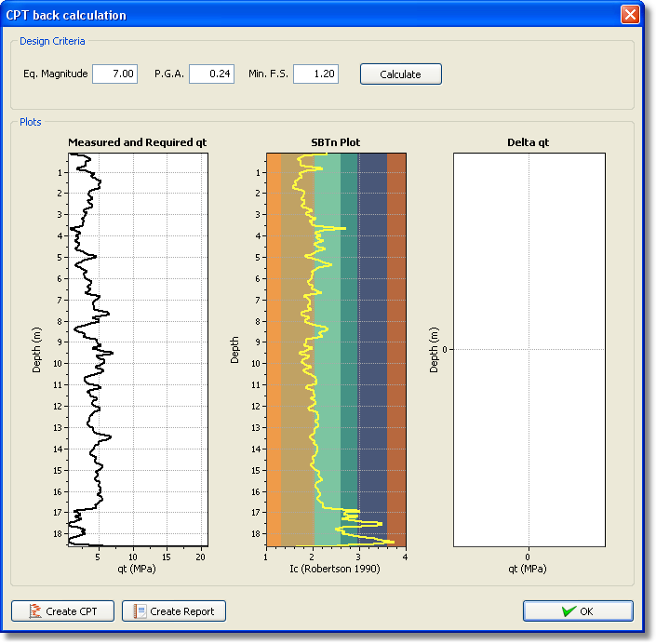Screen dimensions: 656x644
Task: Click the CPT back calculation title bar
Action: pos(279,15)
